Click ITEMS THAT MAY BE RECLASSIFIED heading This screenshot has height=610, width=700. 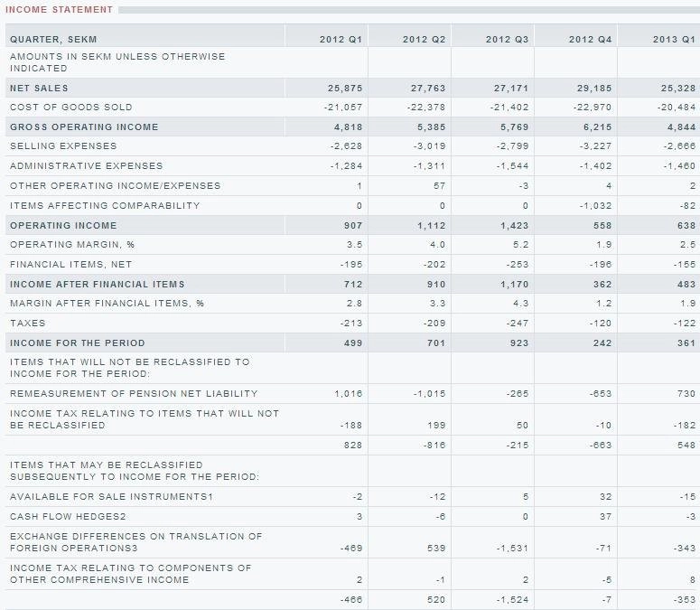click(135, 471)
